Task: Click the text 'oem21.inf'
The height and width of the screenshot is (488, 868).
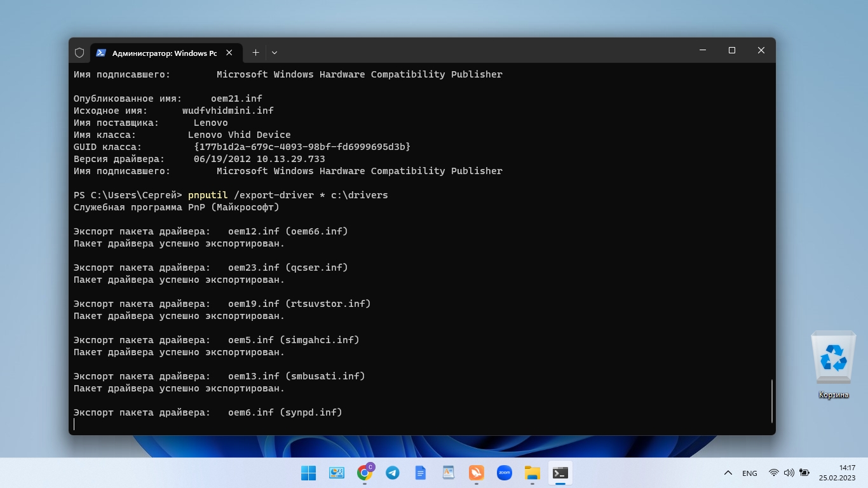Action: tap(236, 98)
